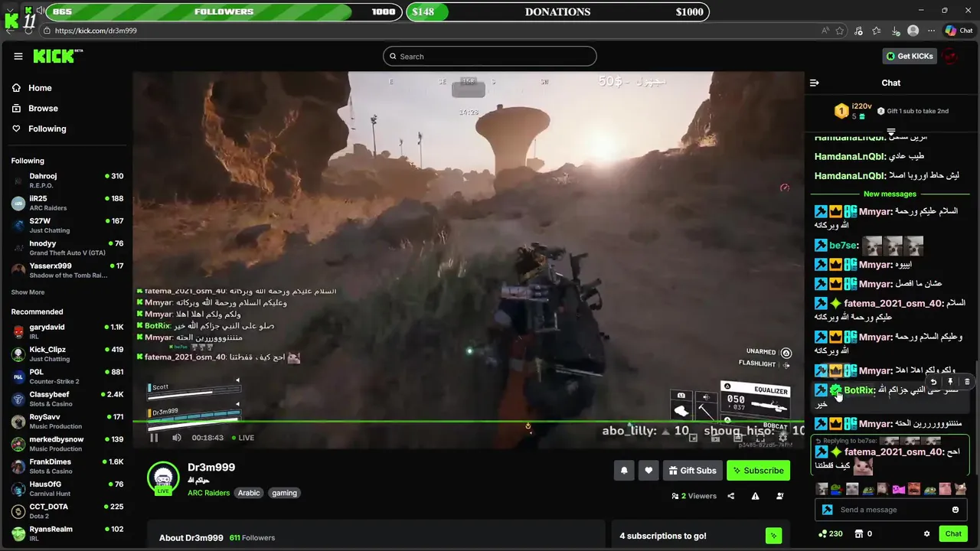Jump to LIVE in player
Viewport: 980px width, 551px height.
(x=243, y=438)
